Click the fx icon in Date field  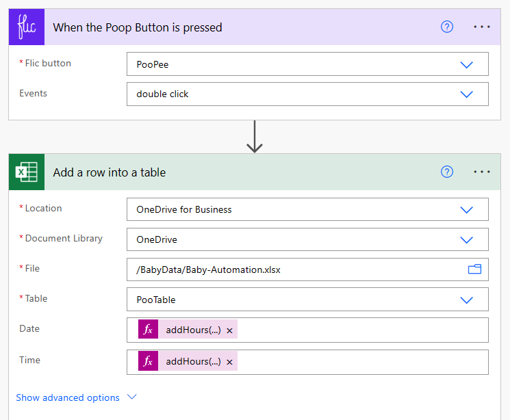148,330
